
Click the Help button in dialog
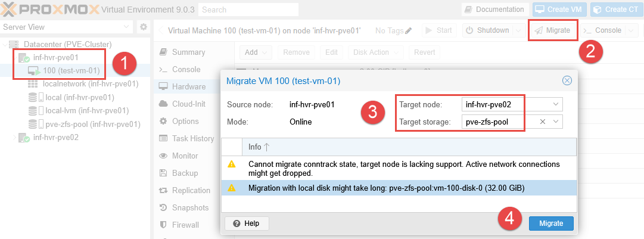247,223
